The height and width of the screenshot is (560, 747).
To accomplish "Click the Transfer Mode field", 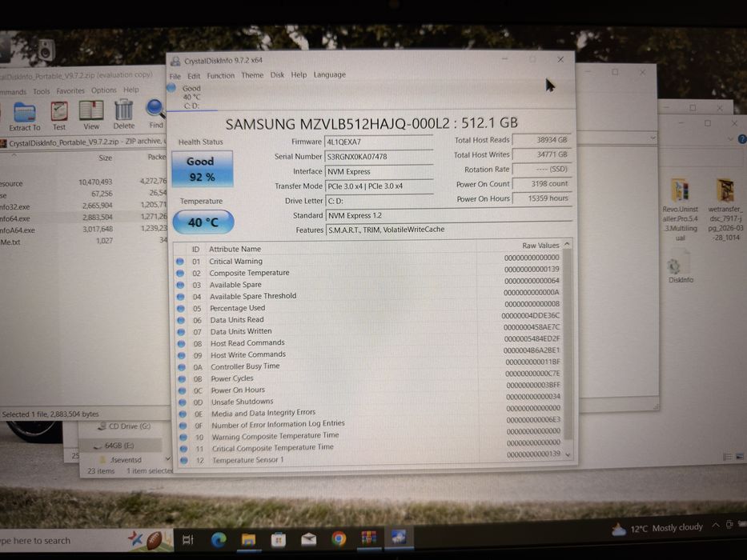I will click(379, 186).
